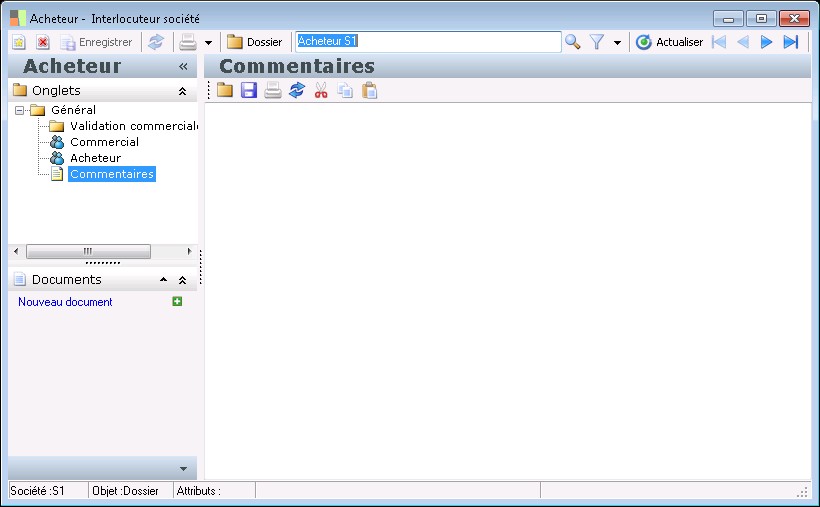Click inside the Commentaires text area

[x=507, y=290]
